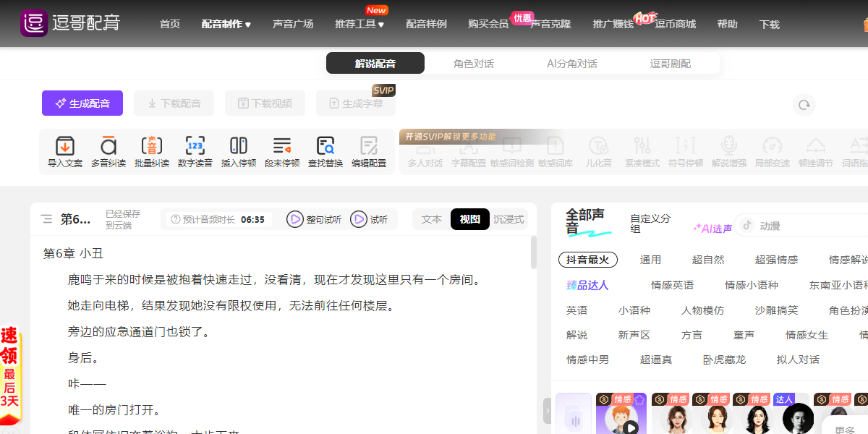Filter voices by 通用 category
The width and height of the screenshot is (868, 434).
click(x=650, y=260)
